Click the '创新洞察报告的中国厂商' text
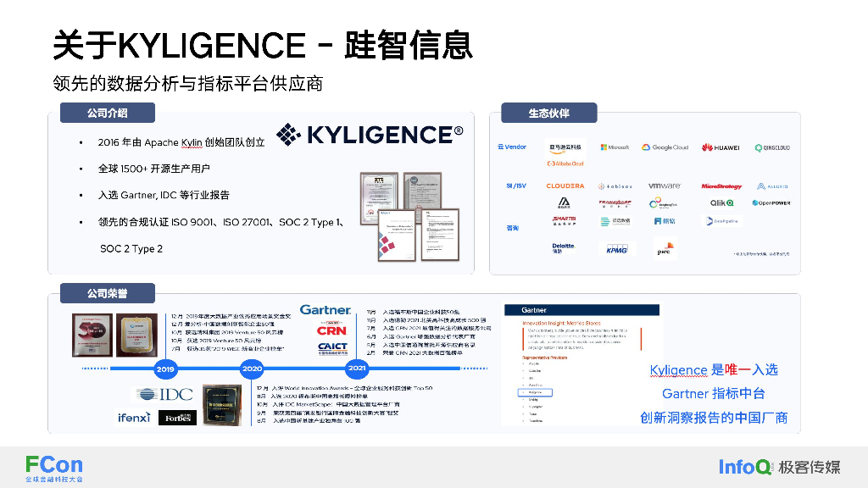This screenshot has width=868, height=488. (x=714, y=418)
